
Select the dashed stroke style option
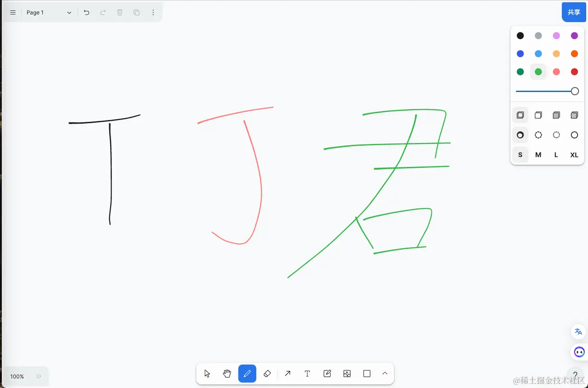538,135
